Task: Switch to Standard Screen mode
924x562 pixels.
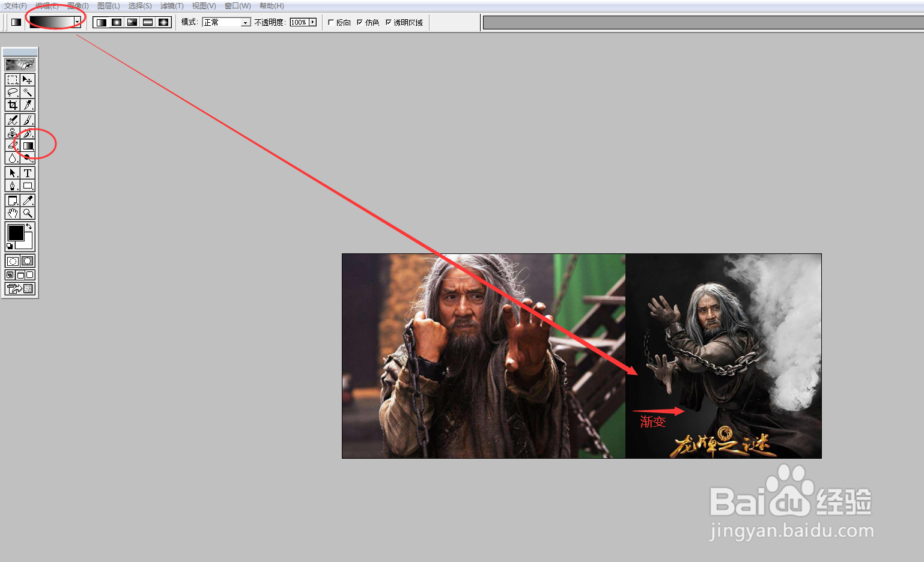Action: coord(10,275)
